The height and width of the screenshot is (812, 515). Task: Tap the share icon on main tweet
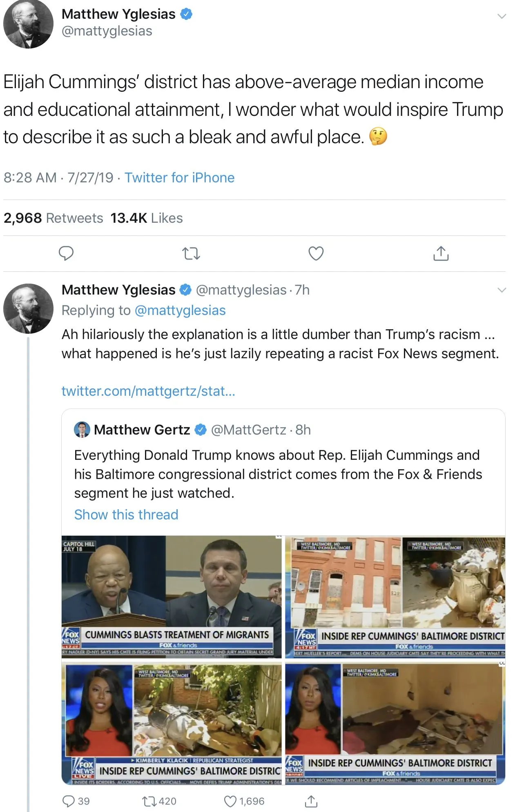point(441,253)
